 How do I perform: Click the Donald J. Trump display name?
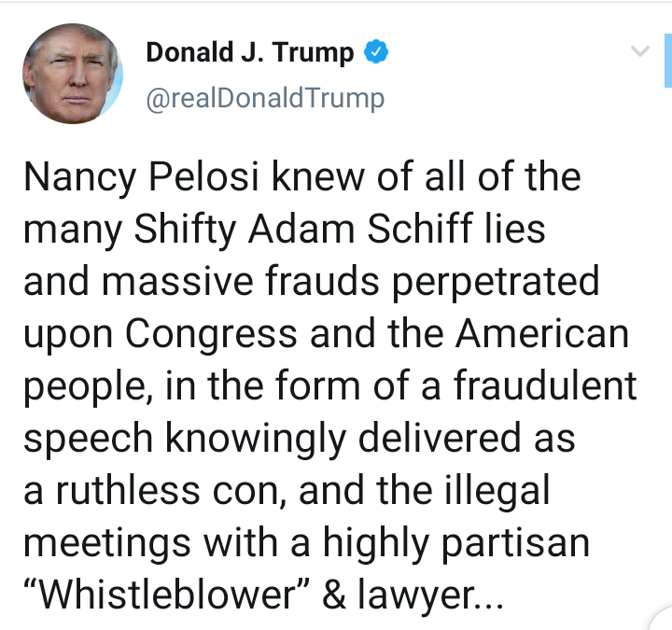coord(250,52)
